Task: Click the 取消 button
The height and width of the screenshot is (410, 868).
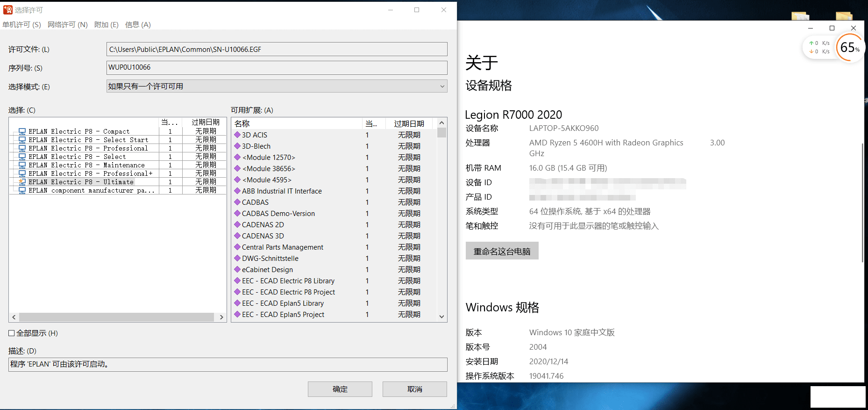Action: coord(415,389)
